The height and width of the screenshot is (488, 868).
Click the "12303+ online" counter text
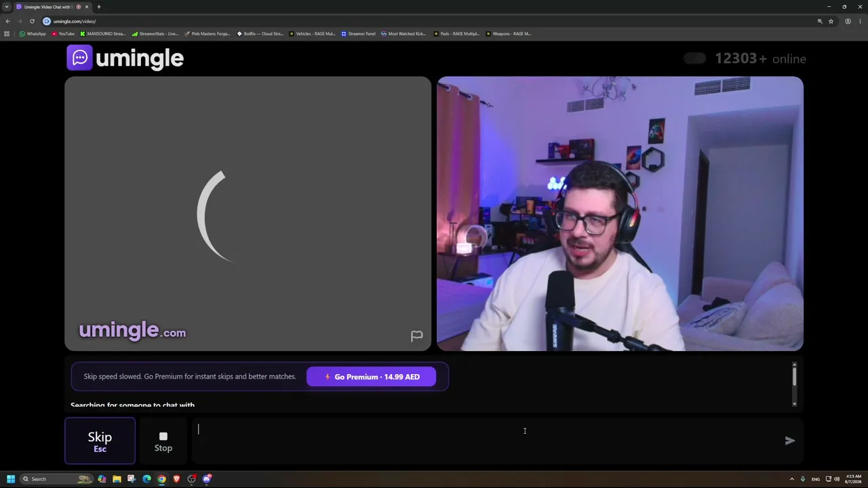point(760,58)
